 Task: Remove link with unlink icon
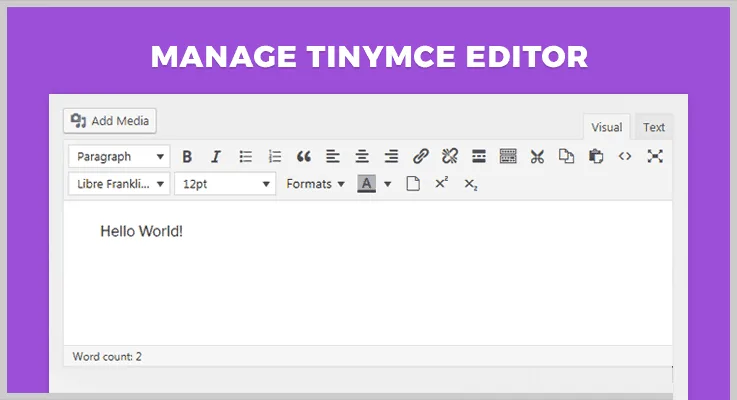pos(450,157)
